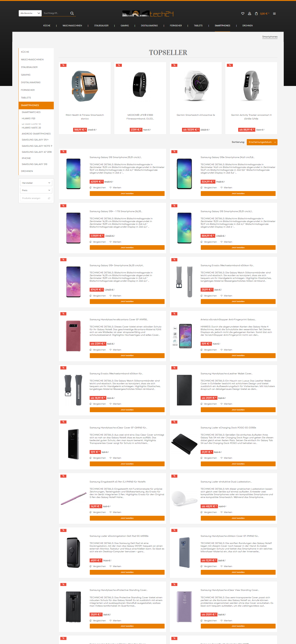
Task: Click the refresh icon beside Produkte anzeigen
Action: click(49, 198)
